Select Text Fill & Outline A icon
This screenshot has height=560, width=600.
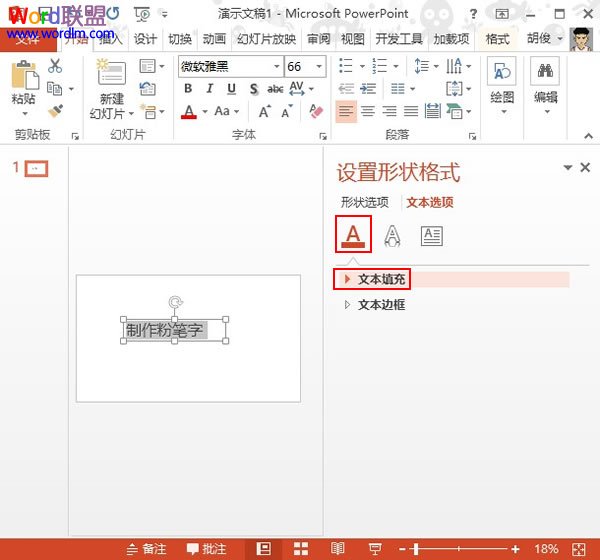(x=353, y=234)
